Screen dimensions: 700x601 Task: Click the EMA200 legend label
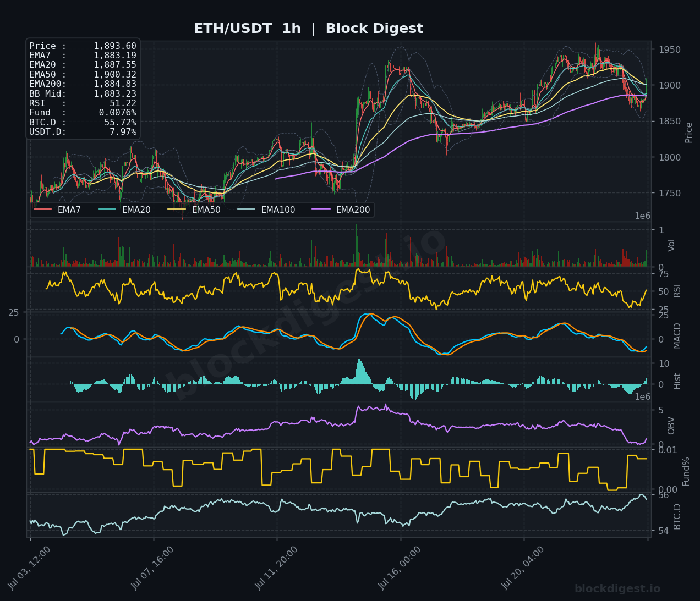[353, 210]
